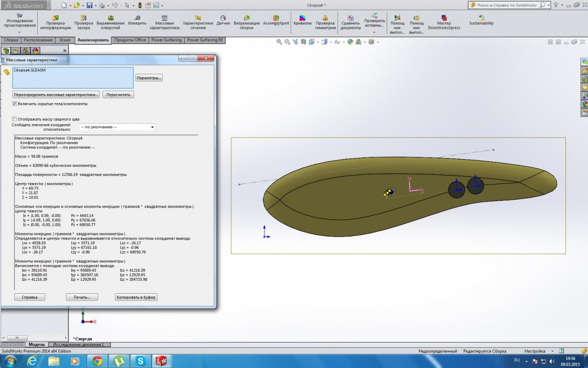The image size is (588, 368).
Task: Expand the Проверить активный документ dropdown arrow
Action: (374, 33)
